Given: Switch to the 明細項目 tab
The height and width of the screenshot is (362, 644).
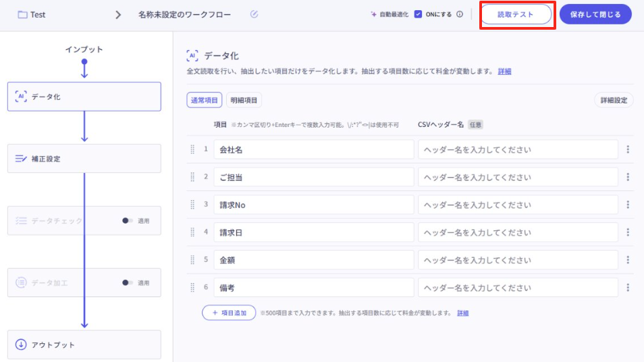Looking at the screenshot, I should click(x=244, y=101).
